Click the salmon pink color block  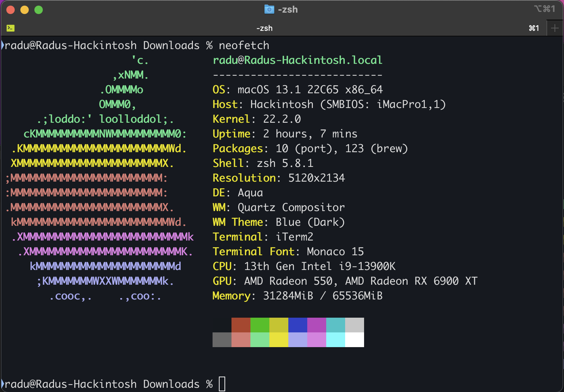tap(241, 340)
